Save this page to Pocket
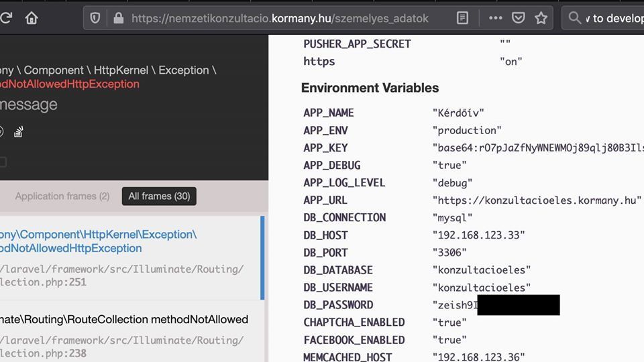 519,17
